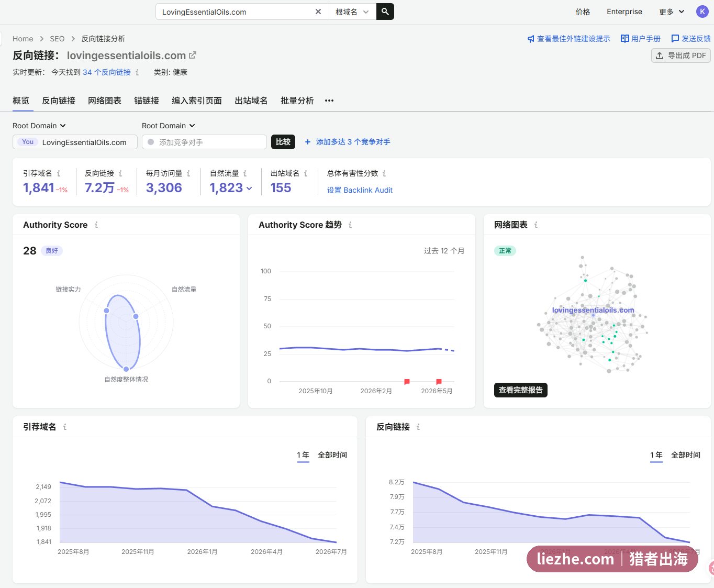
Task: Click 反向链接分析 breadcrumb text
Action: (103, 39)
